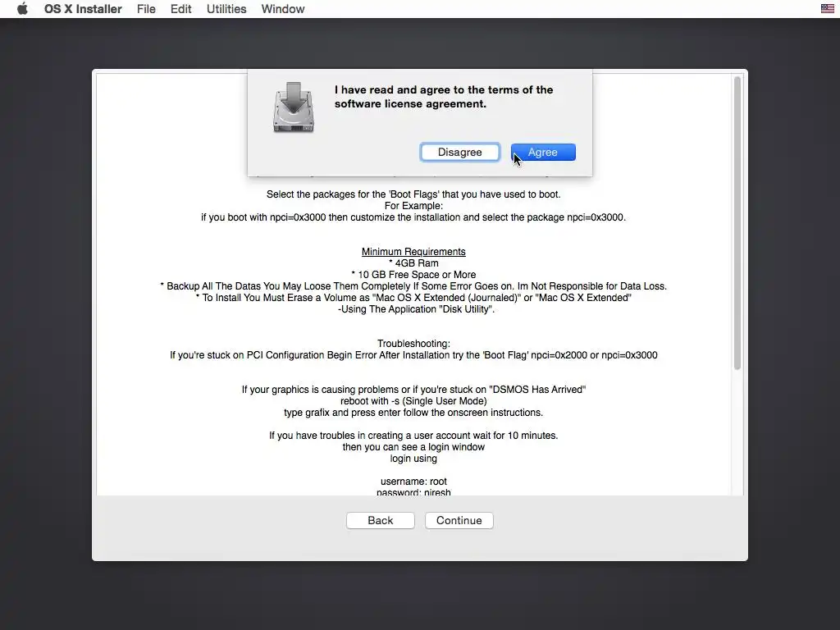The height and width of the screenshot is (630, 840).
Task: Click the 'To Install You Must Erase a Volume' line
Action: pos(413,298)
